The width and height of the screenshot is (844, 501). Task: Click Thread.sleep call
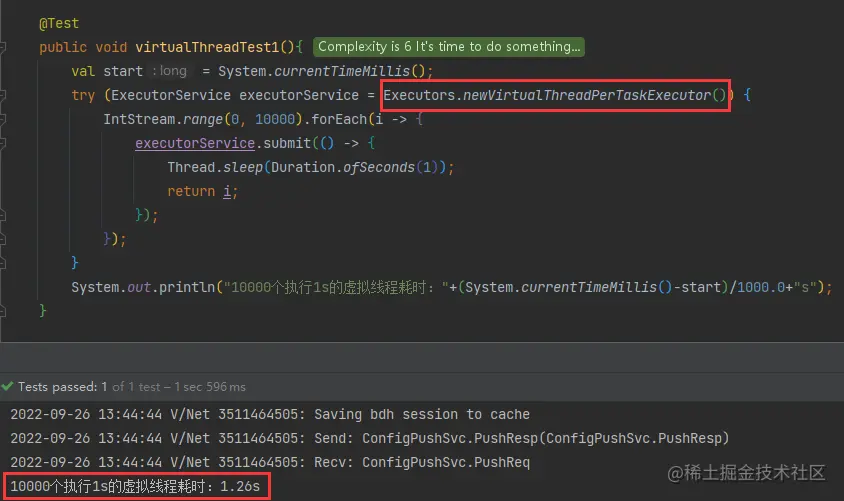pyautogui.click(x=215, y=167)
